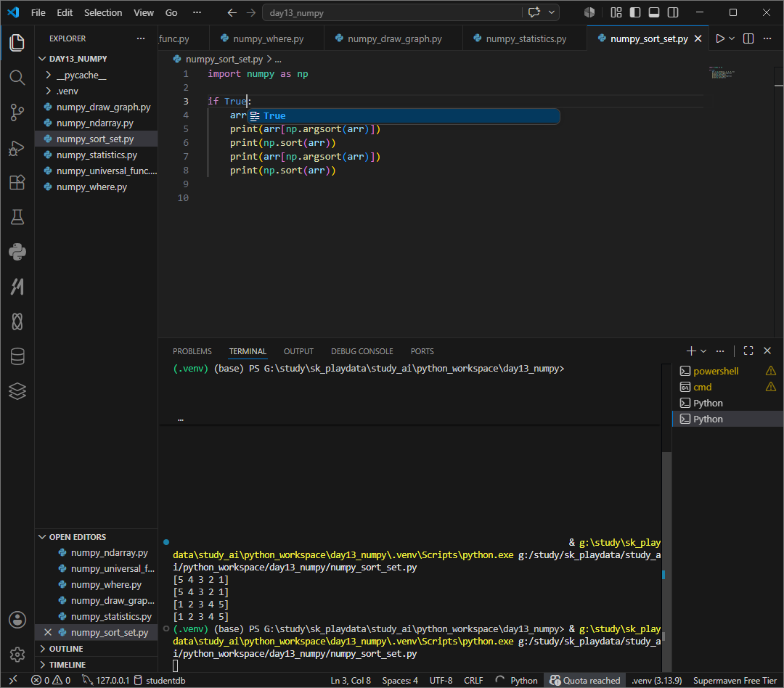Open the database view icon
The height and width of the screenshot is (688, 784).
(x=17, y=356)
